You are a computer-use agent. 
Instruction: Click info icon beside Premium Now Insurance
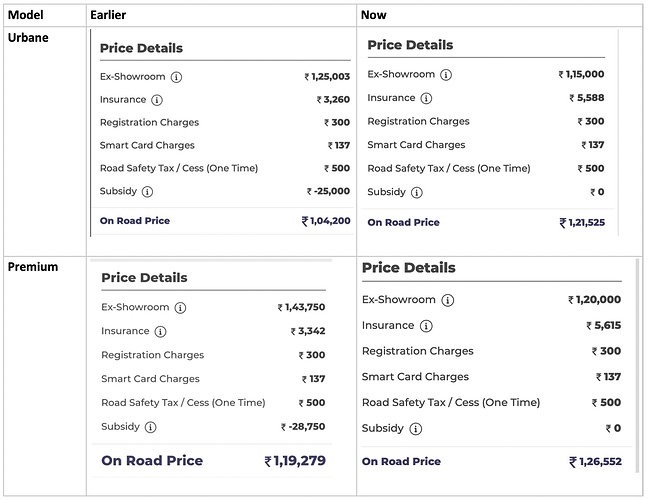[426, 326]
